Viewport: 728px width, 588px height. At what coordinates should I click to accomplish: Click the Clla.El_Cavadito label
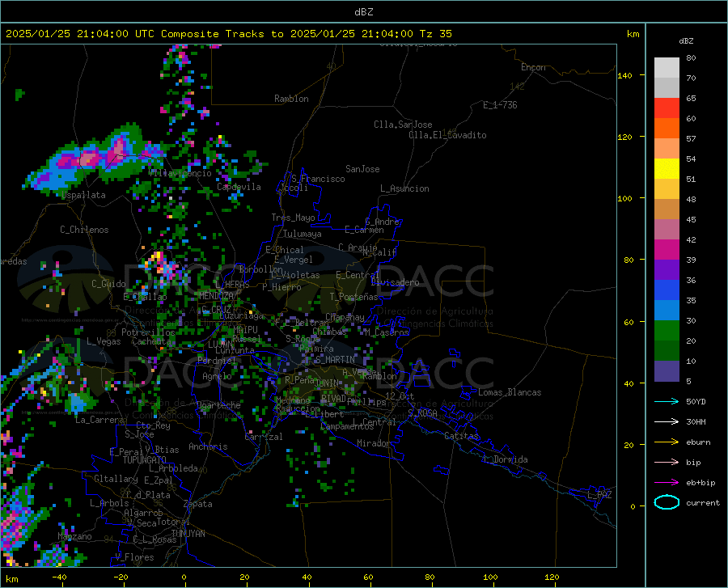tap(447, 135)
